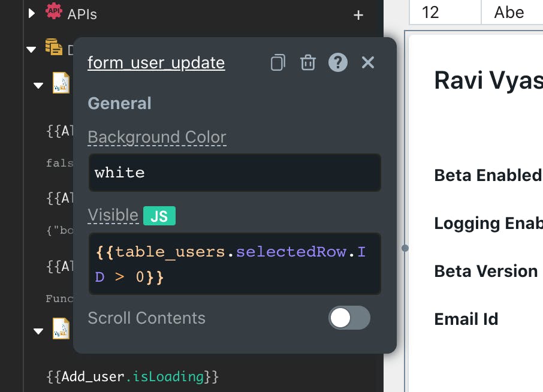Viewport: 543px width, 392px height.
Task: Select the lower MySQL query icon
Action: 61,329
